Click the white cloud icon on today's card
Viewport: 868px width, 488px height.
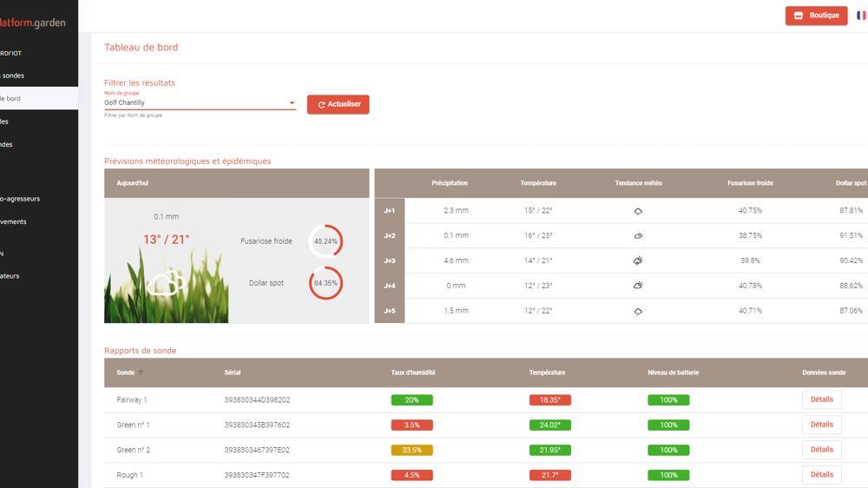point(166,283)
